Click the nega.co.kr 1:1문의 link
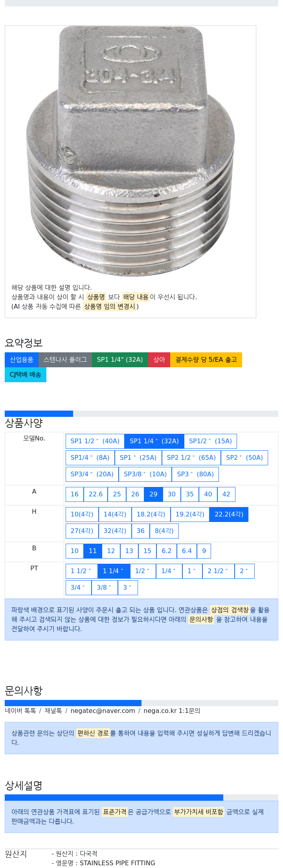 click(x=172, y=711)
